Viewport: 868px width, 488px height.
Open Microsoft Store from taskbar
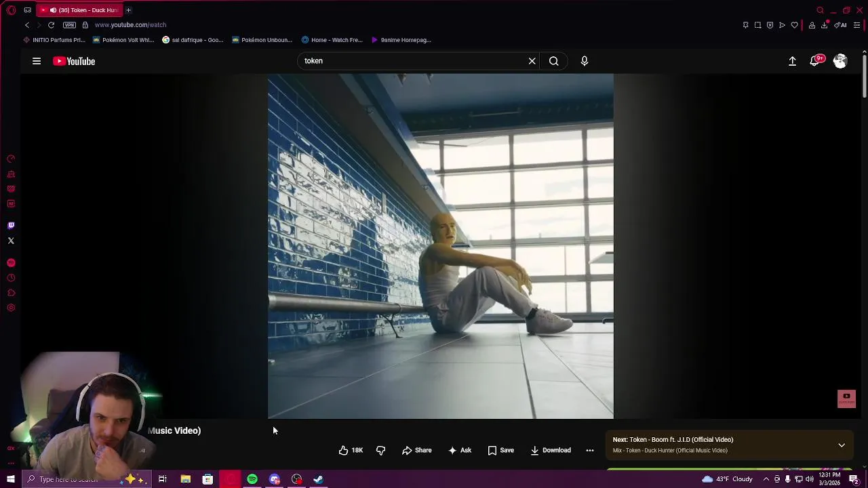[208, 479]
